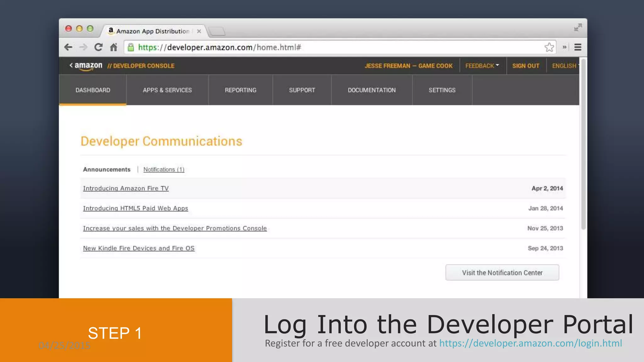Zoom the window with the green button
This screenshot has width=644, height=362.
[x=90, y=29]
